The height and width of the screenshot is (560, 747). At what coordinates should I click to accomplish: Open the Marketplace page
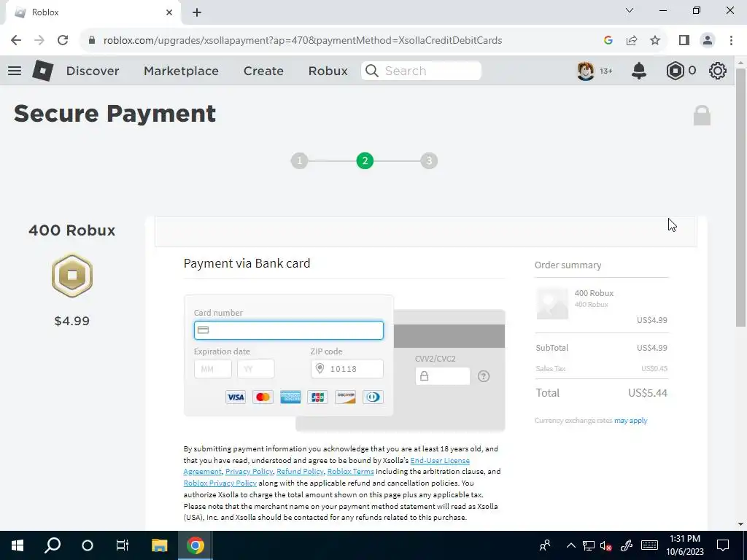pyautogui.click(x=181, y=71)
